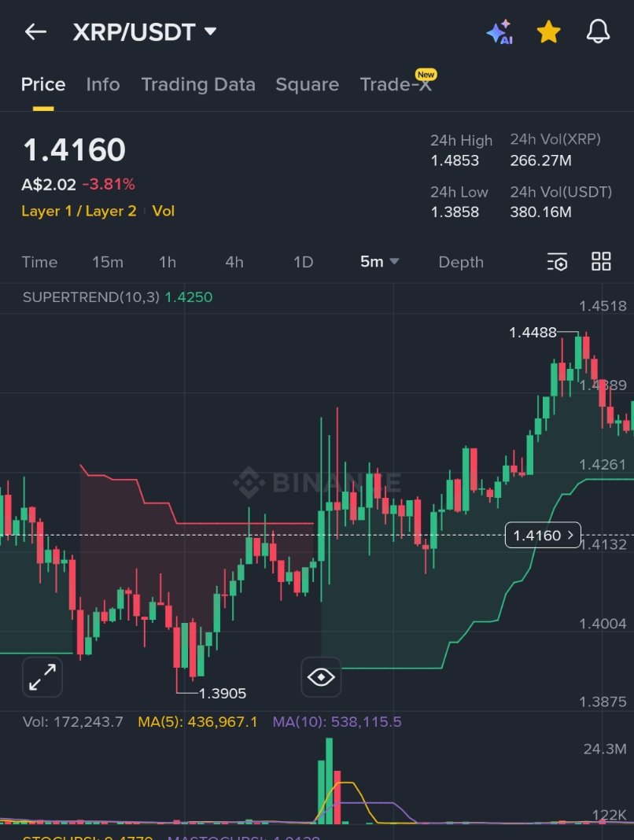Tap the MA(10): 538,115.5 label
The height and width of the screenshot is (840, 634).
pyautogui.click(x=337, y=721)
